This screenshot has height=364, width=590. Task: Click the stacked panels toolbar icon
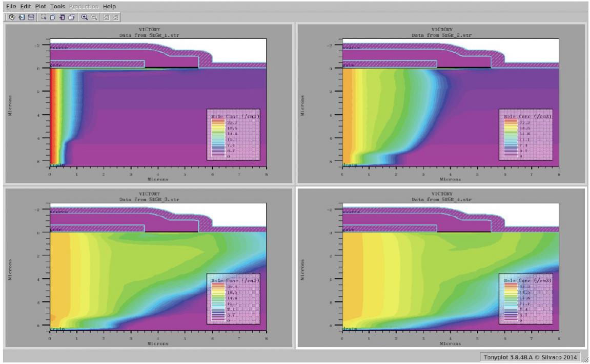click(31, 17)
